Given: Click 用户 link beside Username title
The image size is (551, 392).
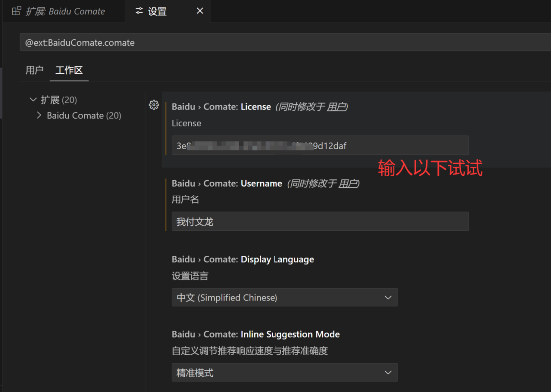Looking at the screenshot, I should (348, 184).
